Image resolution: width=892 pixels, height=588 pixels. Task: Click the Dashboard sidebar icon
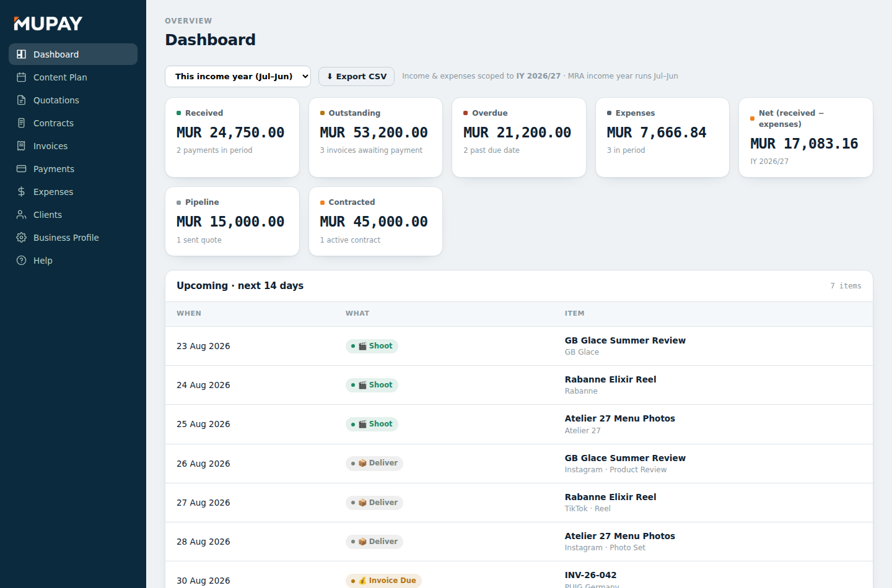pyautogui.click(x=21, y=54)
